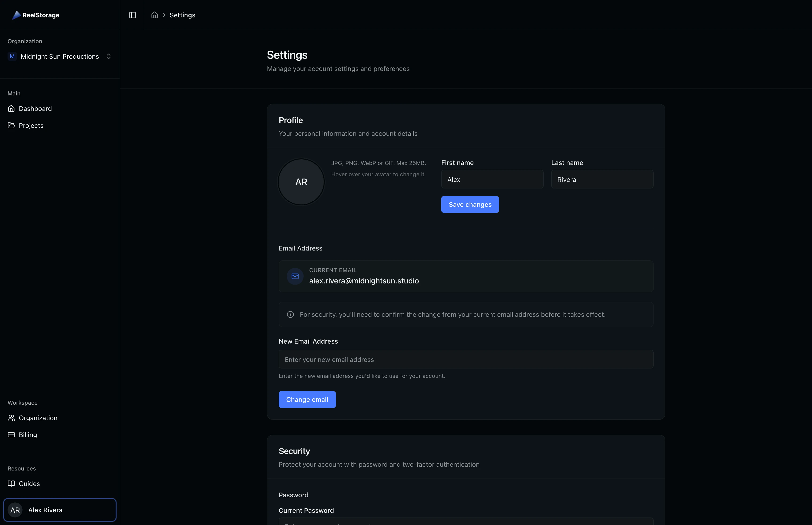Click the Organization people icon in Workspace

pos(11,418)
